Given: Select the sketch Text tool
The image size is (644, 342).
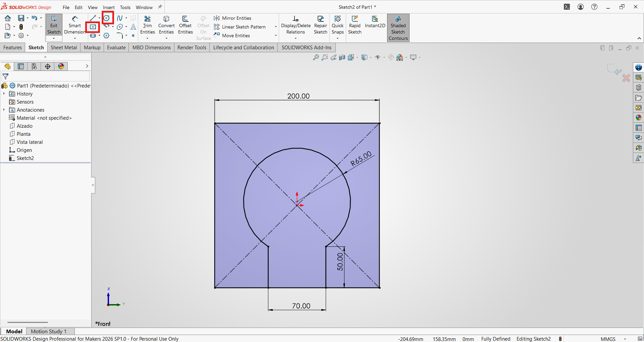Looking at the screenshot, I should click(133, 27).
